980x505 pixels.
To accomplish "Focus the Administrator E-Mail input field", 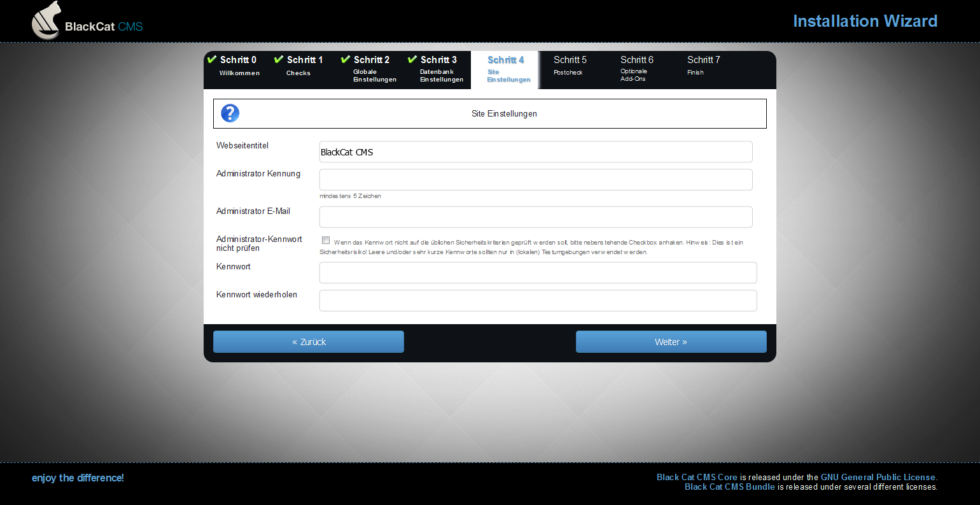I will (x=536, y=217).
